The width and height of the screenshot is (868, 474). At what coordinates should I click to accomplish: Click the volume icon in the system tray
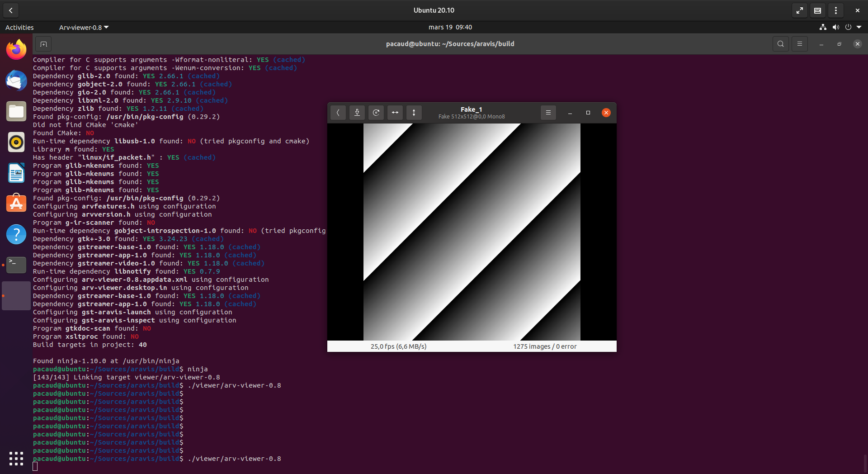click(x=836, y=27)
